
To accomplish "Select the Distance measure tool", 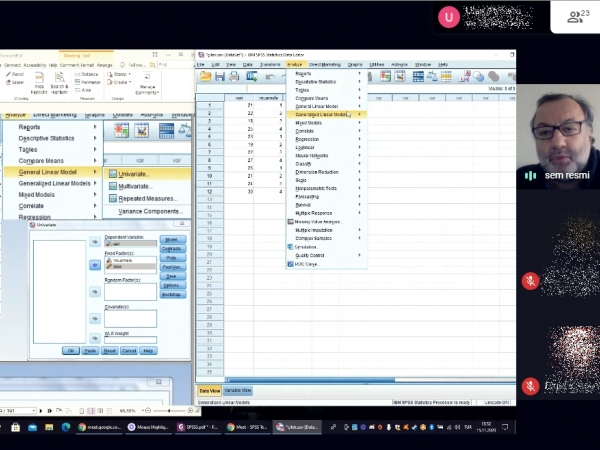I will click(x=86, y=74).
